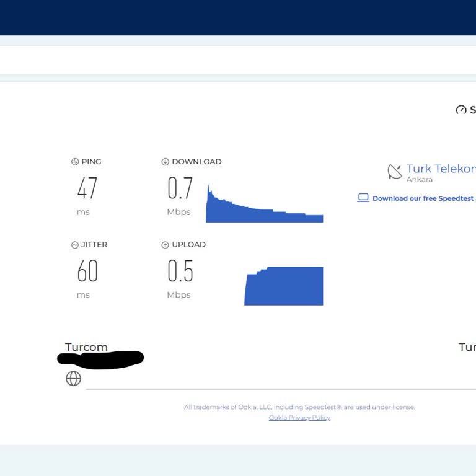Select the 0.5 Mbps upload result
The image size is (476, 476).
[x=180, y=271]
